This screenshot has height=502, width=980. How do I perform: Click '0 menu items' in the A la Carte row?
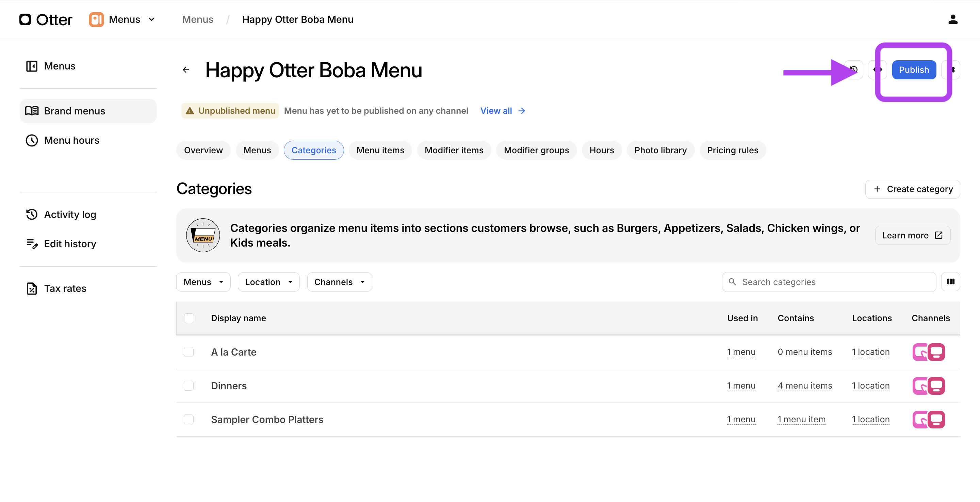click(805, 352)
